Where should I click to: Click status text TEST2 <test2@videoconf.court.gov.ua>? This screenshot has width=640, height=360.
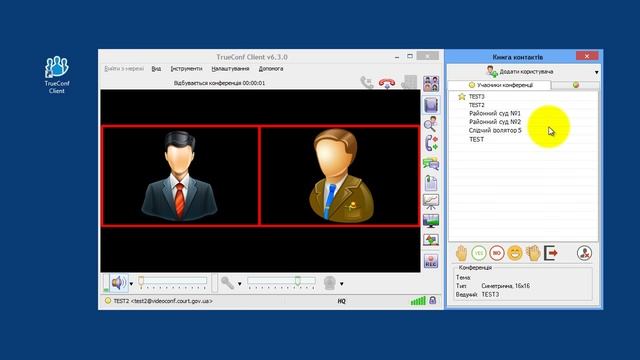163,301
